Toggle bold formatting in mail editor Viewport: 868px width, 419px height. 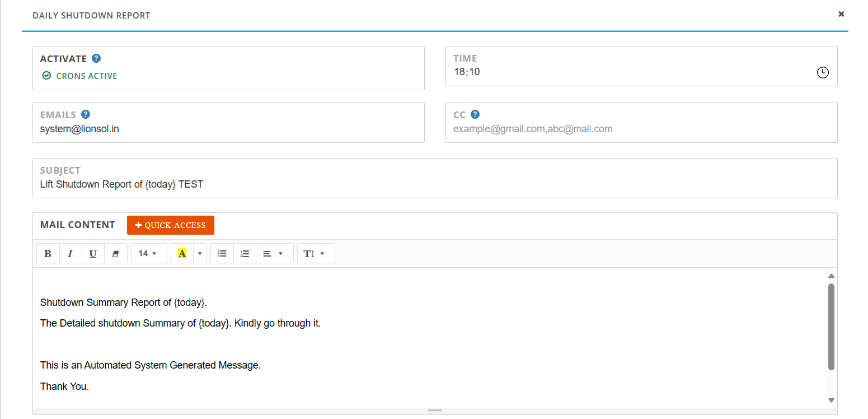pos(48,254)
